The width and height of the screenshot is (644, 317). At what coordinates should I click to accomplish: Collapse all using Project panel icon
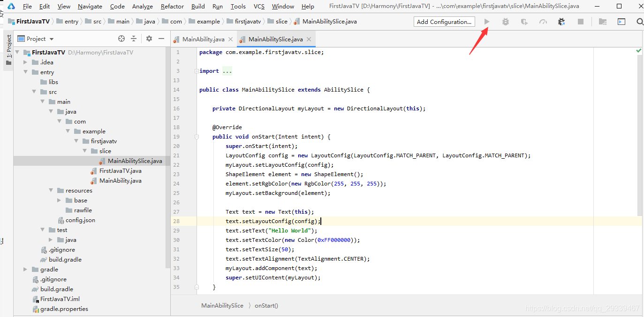coord(134,39)
